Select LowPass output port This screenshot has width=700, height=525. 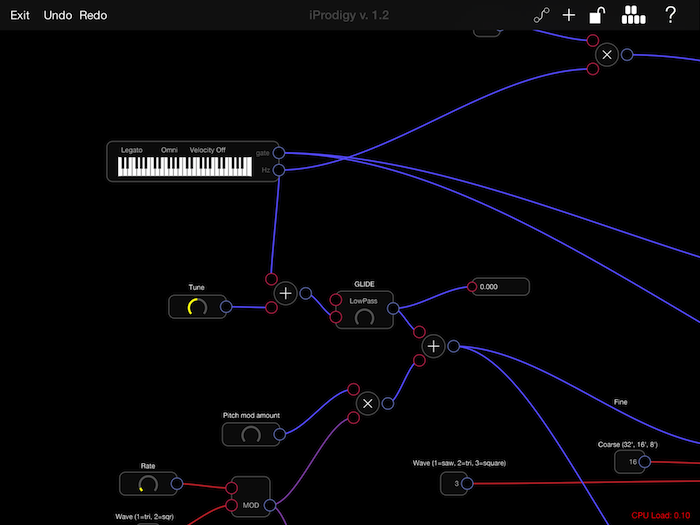coord(393,308)
